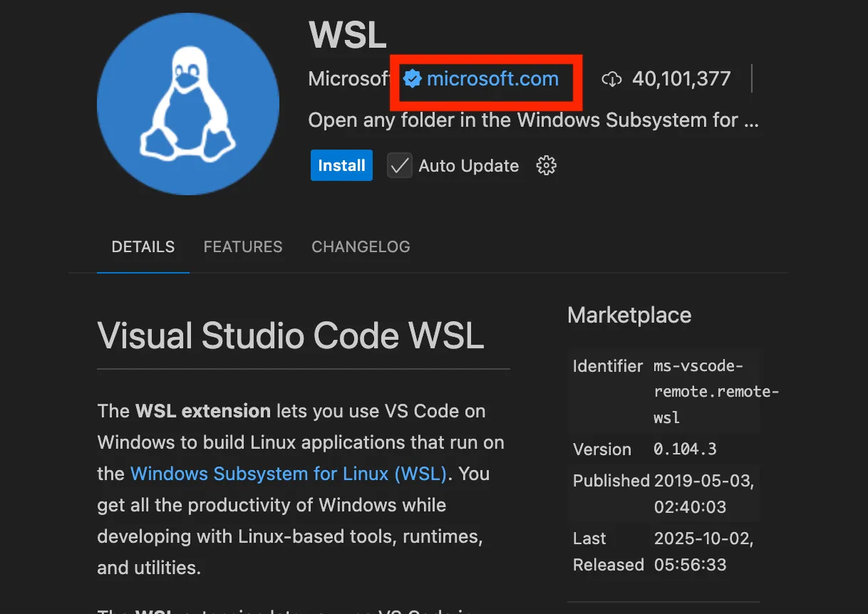The image size is (868, 614).
Task: Install the WSL extension
Action: (341, 165)
